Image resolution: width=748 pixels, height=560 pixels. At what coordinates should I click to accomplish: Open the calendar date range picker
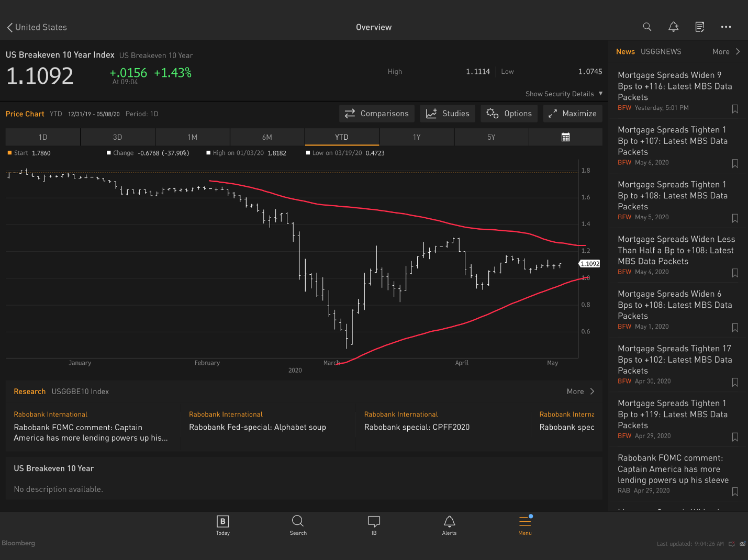pos(565,137)
